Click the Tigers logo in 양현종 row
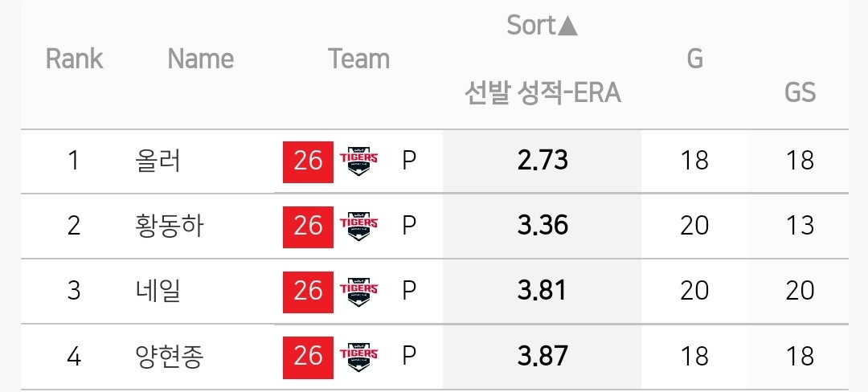 point(358,357)
